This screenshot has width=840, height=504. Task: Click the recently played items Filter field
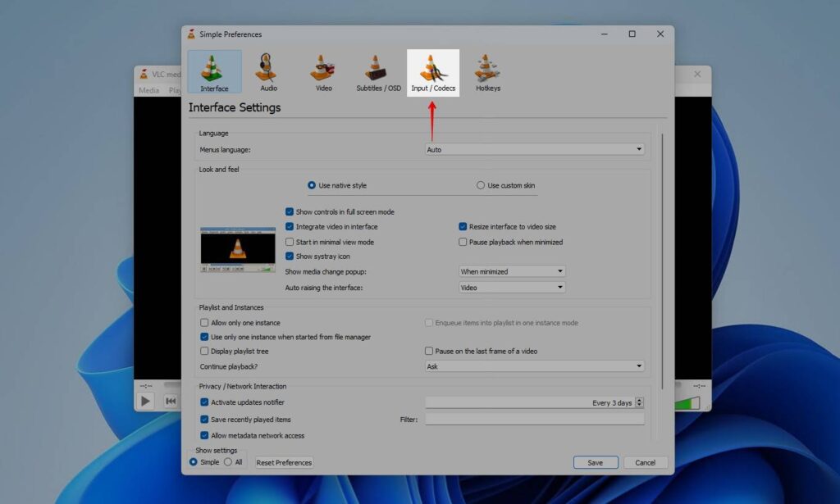pyautogui.click(x=534, y=420)
